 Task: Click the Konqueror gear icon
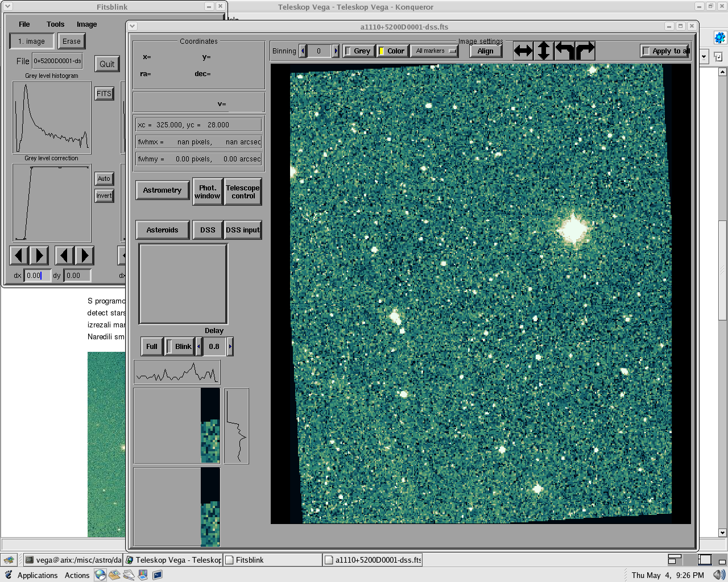pyautogui.click(x=720, y=38)
